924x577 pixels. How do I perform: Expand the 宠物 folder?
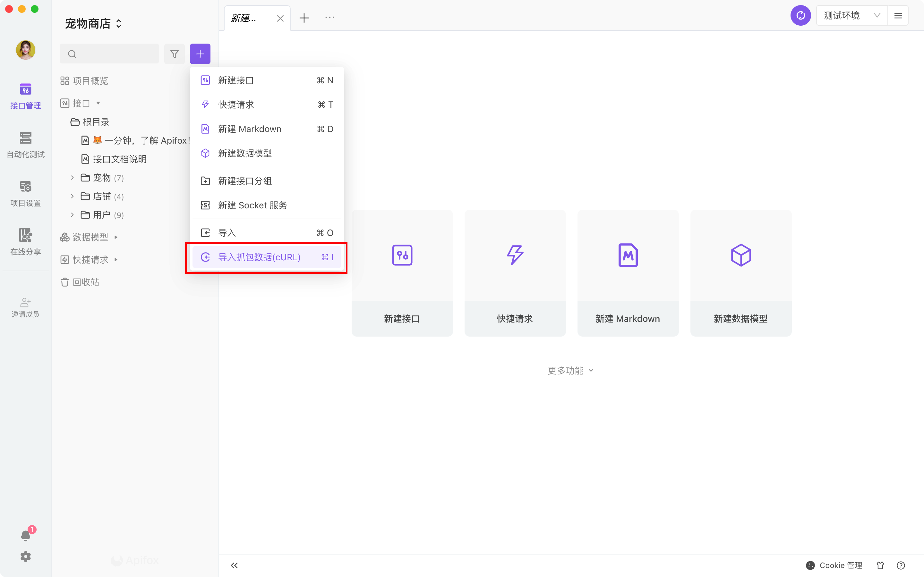tap(73, 178)
